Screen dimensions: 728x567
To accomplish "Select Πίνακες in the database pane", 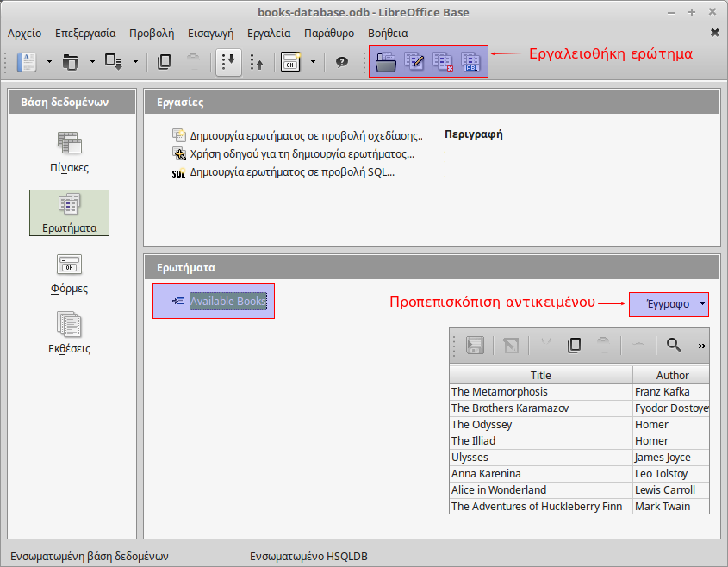I will point(69,153).
